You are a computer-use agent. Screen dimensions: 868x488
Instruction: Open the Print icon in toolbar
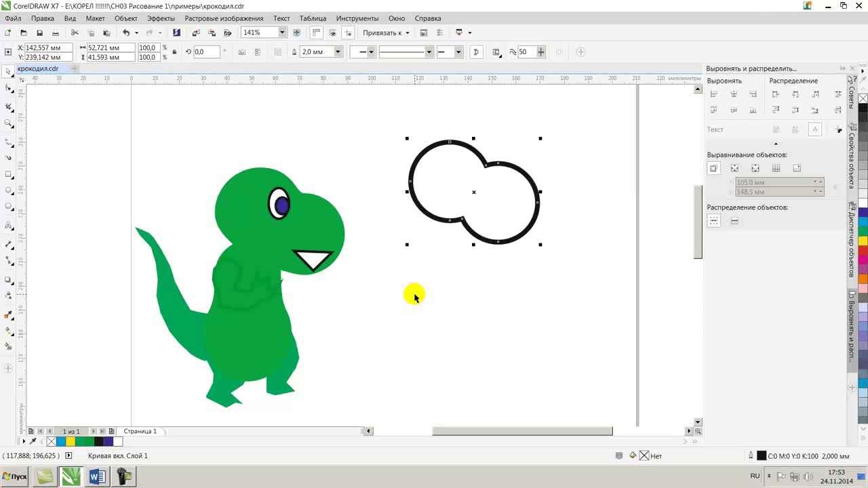coord(56,33)
